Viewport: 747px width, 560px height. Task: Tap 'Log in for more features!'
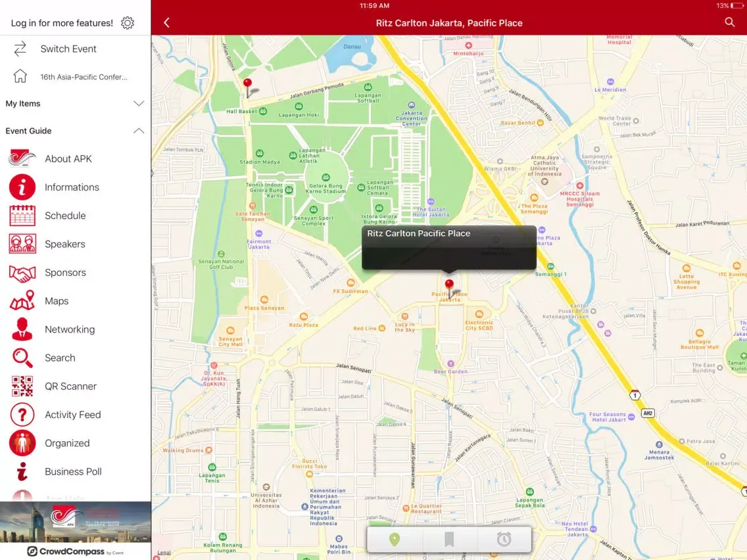(x=62, y=23)
